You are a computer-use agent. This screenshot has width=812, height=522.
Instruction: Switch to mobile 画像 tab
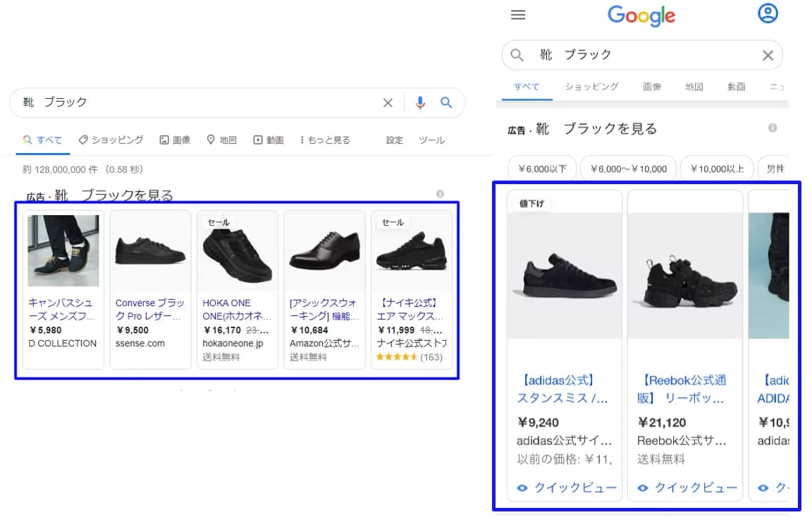point(652,87)
